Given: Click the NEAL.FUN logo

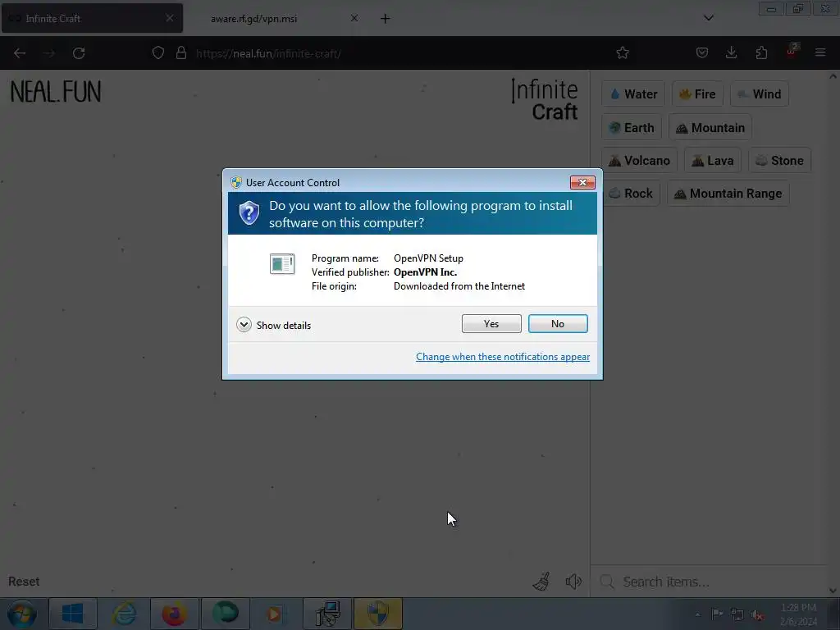Looking at the screenshot, I should pyautogui.click(x=56, y=92).
